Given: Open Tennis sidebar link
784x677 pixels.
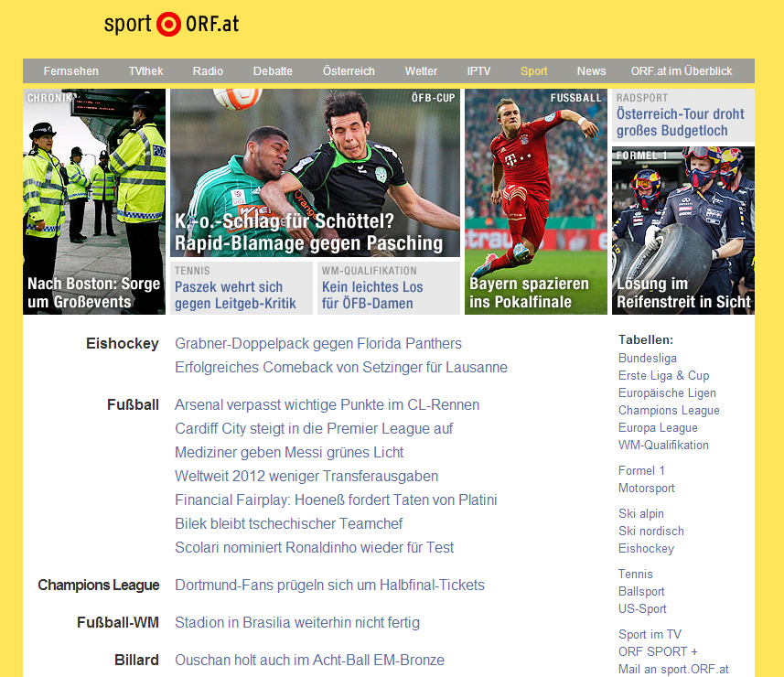Looking at the screenshot, I should pyautogui.click(x=635, y=574).
